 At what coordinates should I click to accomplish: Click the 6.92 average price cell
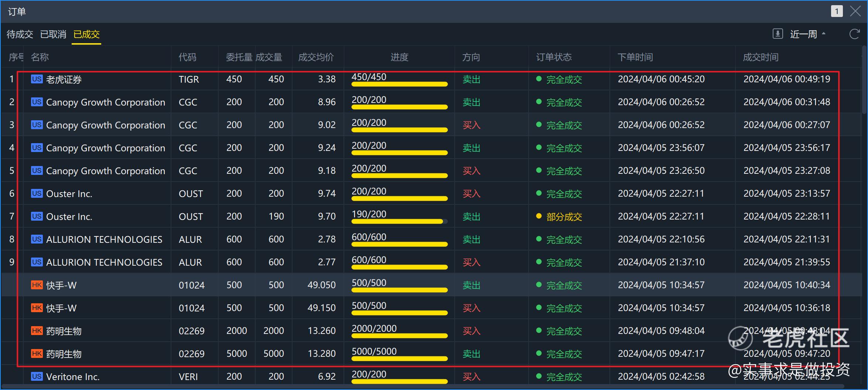coord(327,376)
